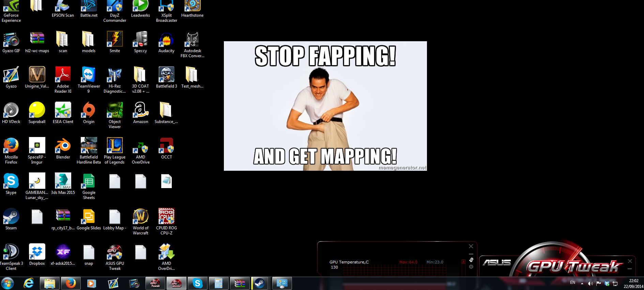Launch Adobe Reader XI
Viewport: 644px width, 290px height.
[63, 80]
